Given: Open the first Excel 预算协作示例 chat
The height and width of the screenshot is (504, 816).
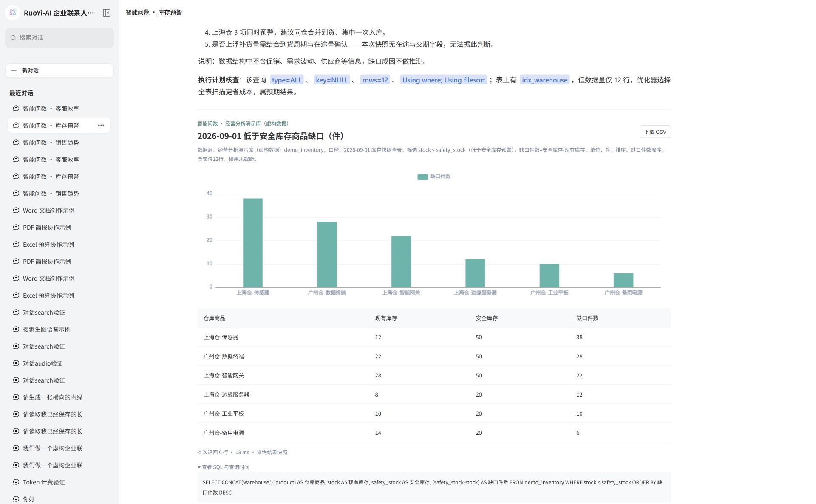Looking at the screenshot, I should click(x=59, y=244).
